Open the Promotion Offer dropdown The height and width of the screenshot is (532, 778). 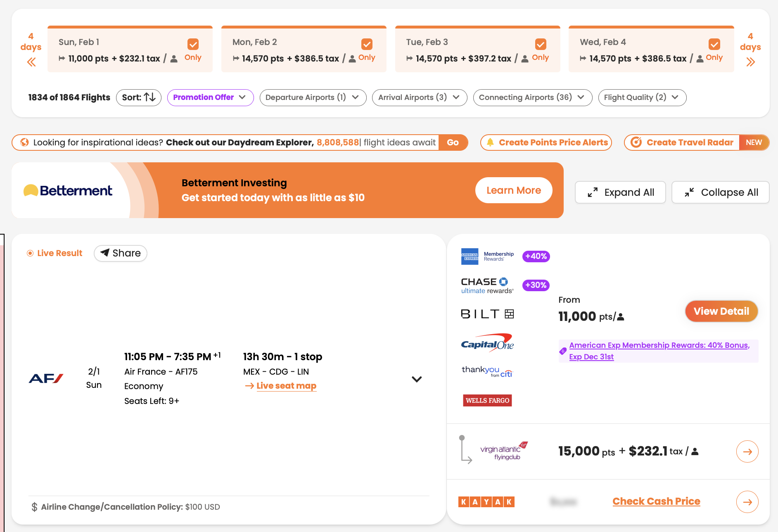click(x=210, y=97)
